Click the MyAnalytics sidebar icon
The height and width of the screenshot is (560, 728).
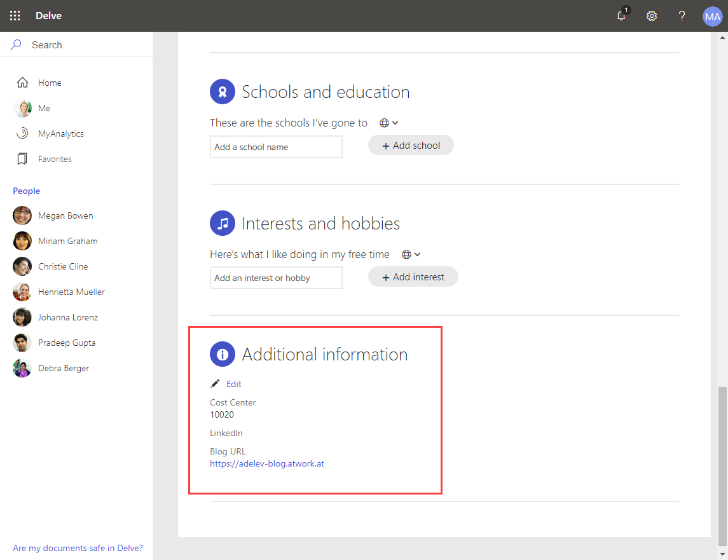pos(22,133)
